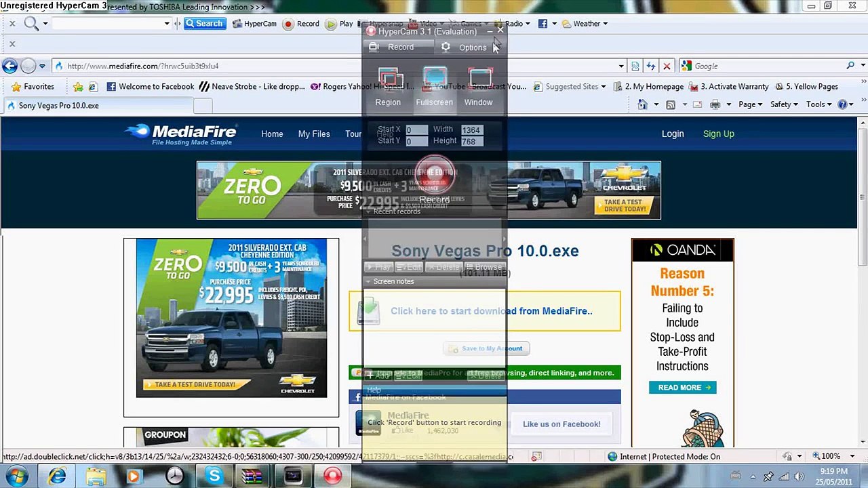Screen dimensions: 868x488
Task: Open Internet Explorer from the taskbar
Action: click(x=57, y=476)
